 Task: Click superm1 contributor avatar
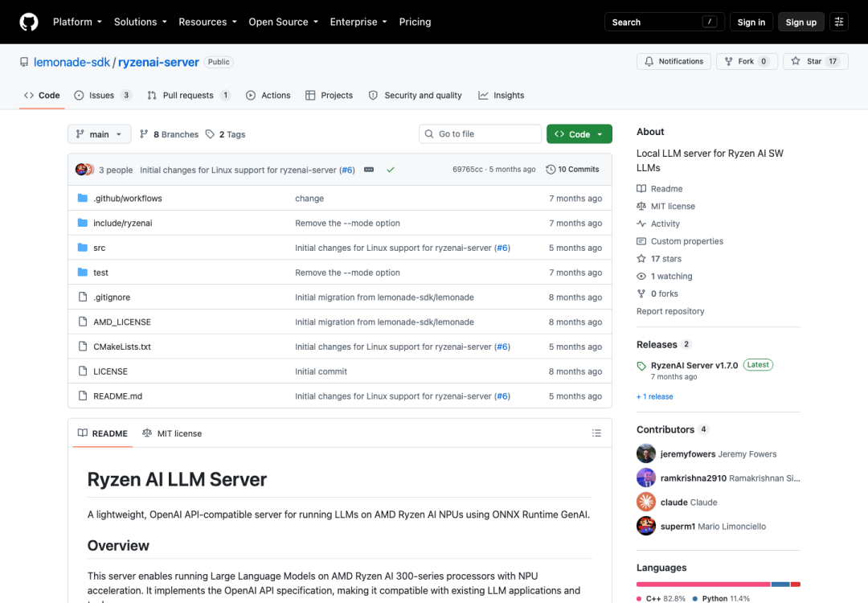coord(646,526)
